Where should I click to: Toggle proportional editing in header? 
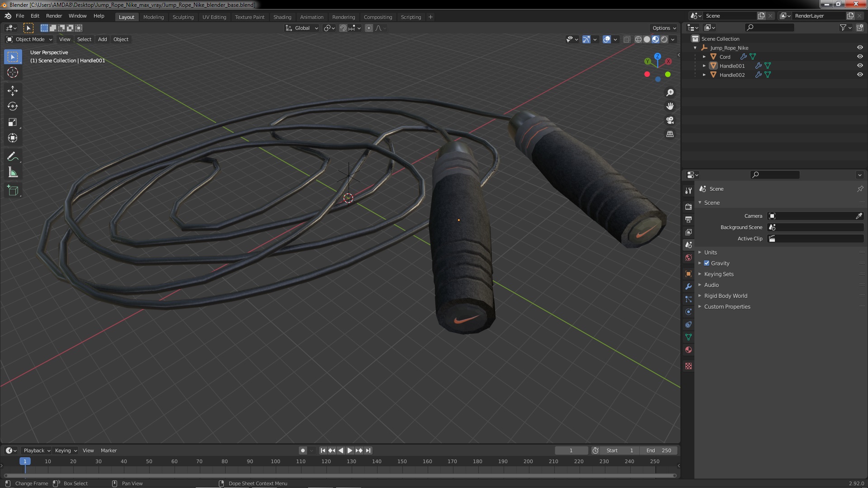(369, 28)
